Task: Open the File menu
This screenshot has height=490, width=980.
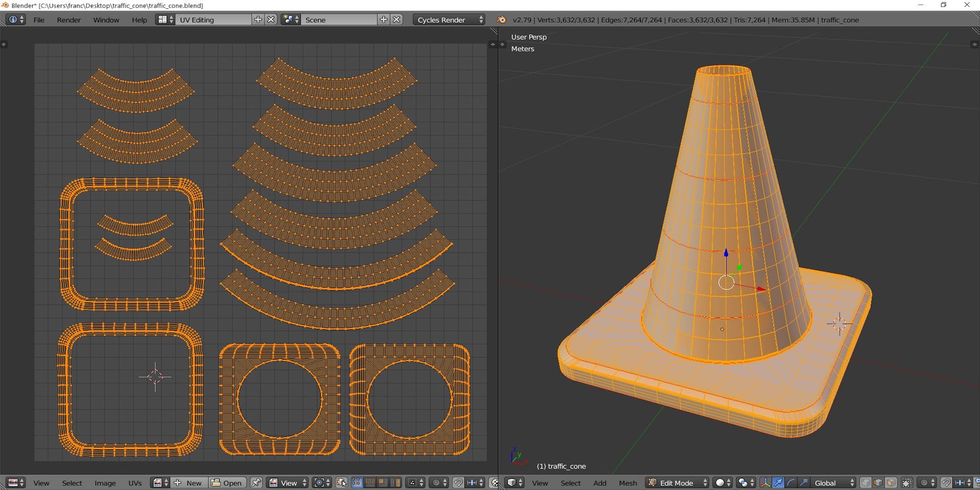Action: point(39,20)
